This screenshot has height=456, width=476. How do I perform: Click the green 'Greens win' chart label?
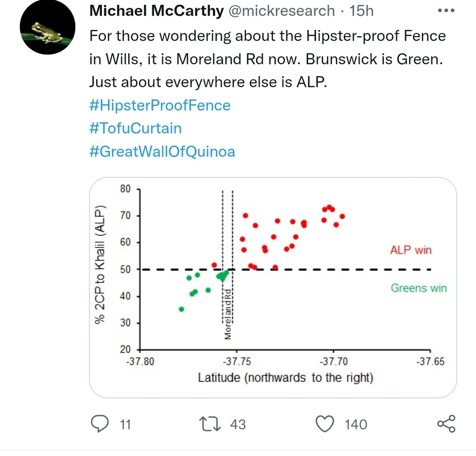[x=418, y=288]
